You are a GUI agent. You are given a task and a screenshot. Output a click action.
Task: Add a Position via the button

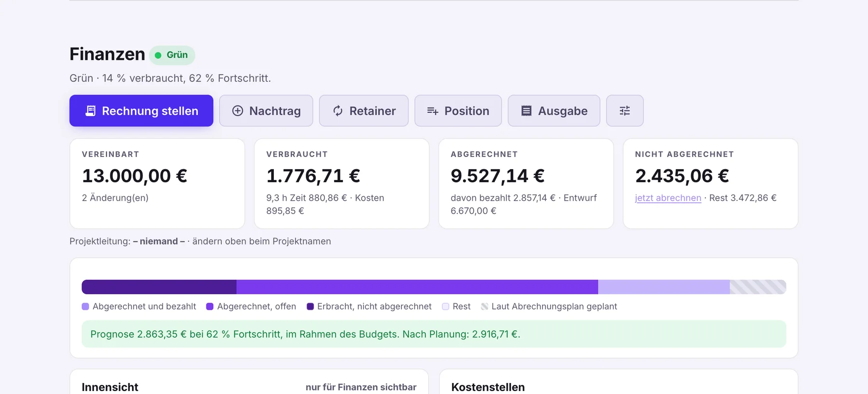point(458,111)
